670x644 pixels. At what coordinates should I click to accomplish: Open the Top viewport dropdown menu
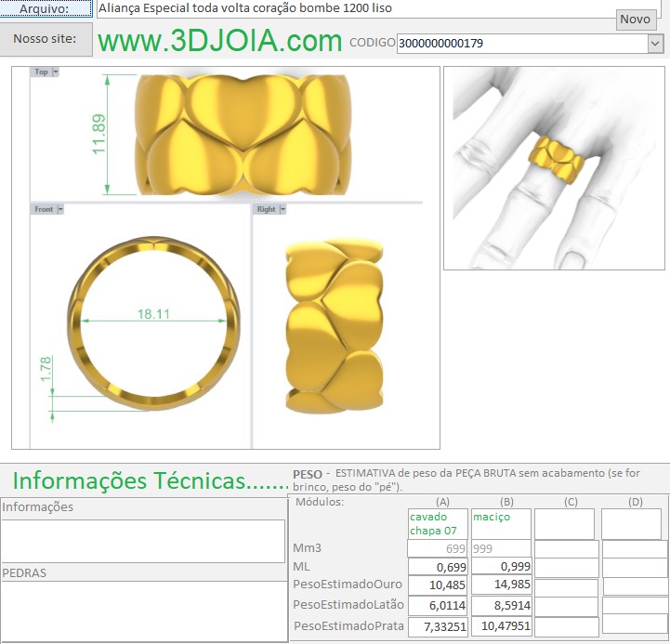click(x=56, y=72)
